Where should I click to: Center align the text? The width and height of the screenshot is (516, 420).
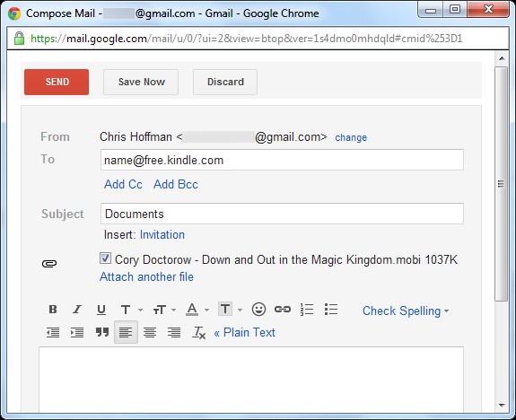click(x=150, y=332)
